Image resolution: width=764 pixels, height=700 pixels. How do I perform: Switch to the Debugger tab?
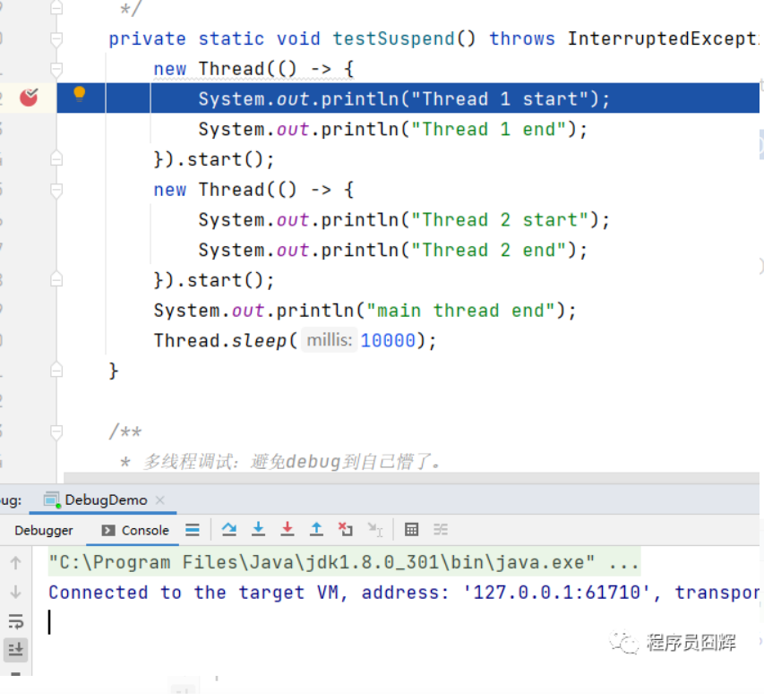point(44,530)
